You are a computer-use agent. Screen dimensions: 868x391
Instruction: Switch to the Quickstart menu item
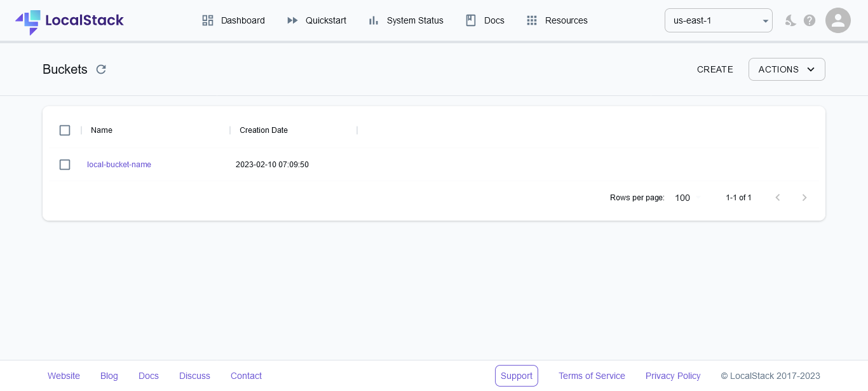tap(325, 20)
